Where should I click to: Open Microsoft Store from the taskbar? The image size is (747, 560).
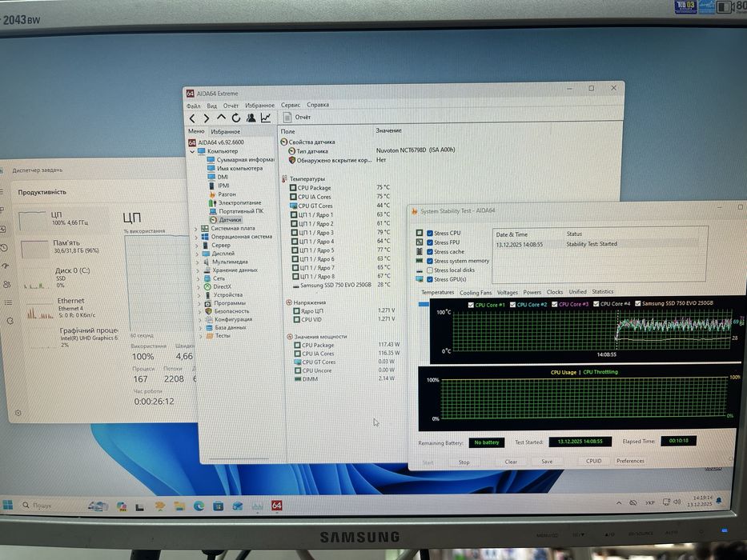218,506
